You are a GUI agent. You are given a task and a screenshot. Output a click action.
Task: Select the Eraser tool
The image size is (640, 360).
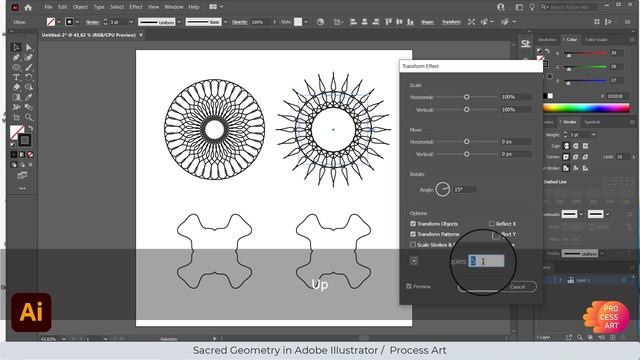(x=16, y=87)
